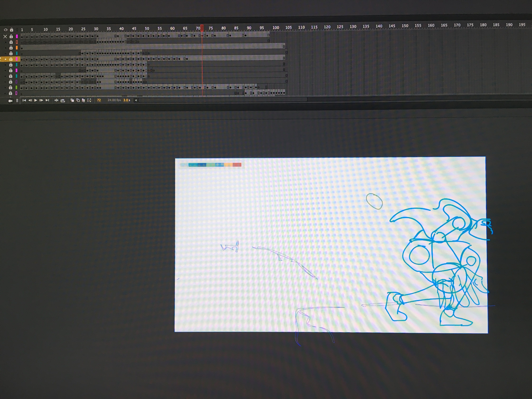Click the red outlined layer color swatch
Image resolution: width=532 pixels, height=399 pixels.
(17, 42)
